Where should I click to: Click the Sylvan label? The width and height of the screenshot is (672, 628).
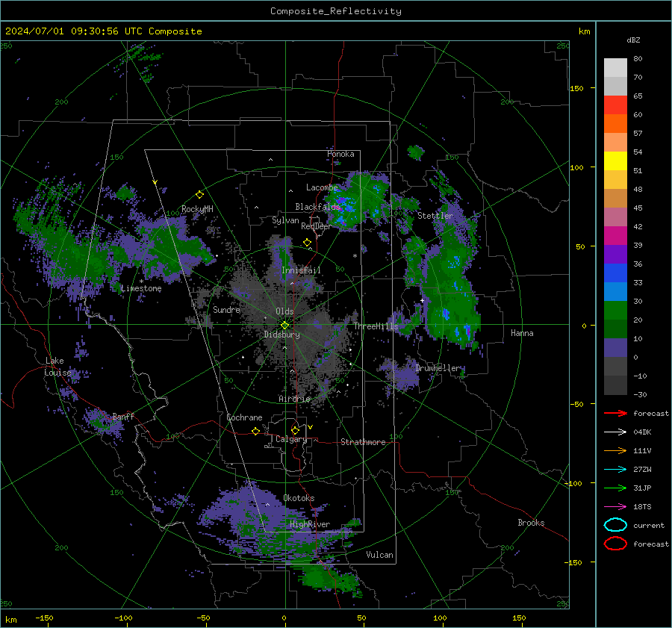click(x=285, y=220)
